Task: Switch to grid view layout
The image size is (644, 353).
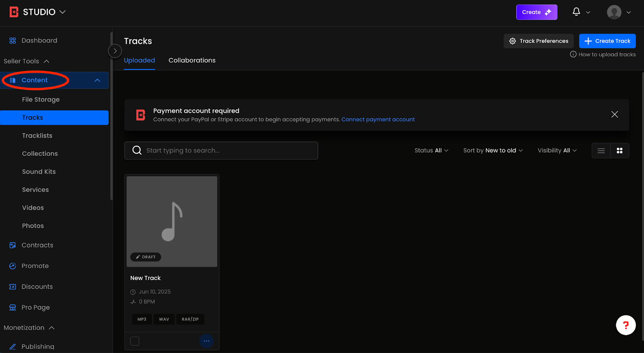Action: tap(619, 151)
